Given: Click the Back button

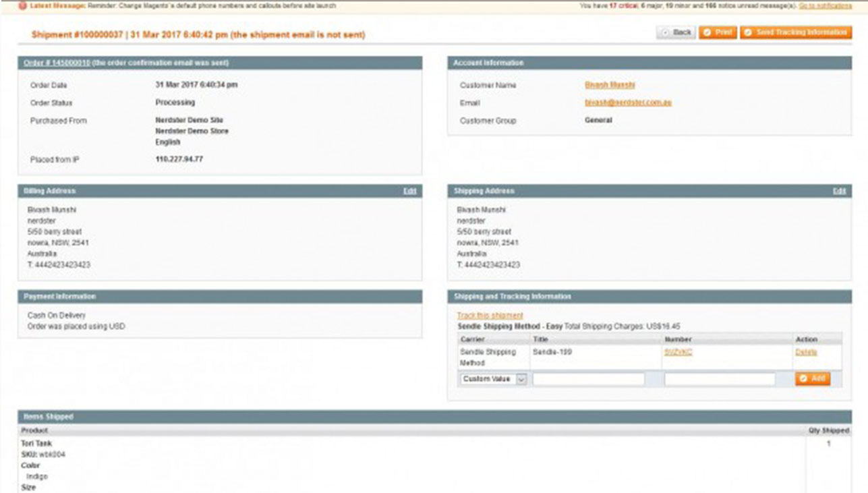Looking at the screenshot, I should [676, 32].
